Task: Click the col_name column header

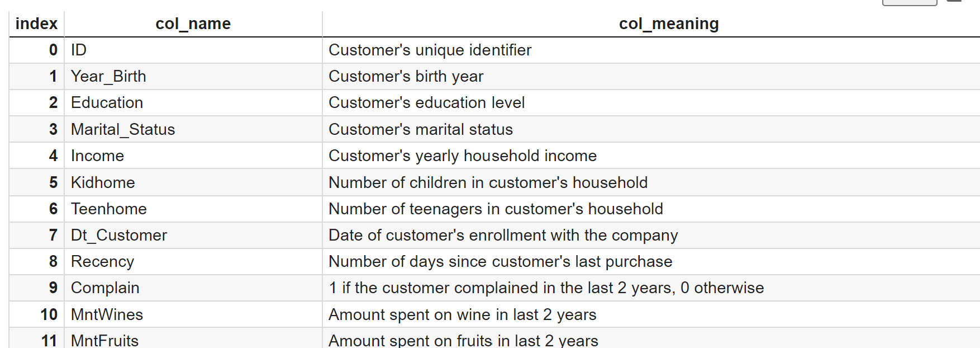Action: pos(193,23)
